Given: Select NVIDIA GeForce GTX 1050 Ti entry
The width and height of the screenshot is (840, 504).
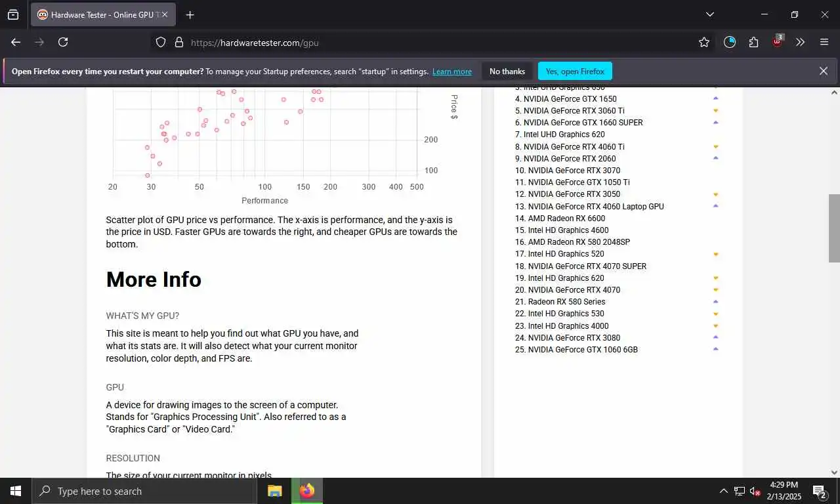Looking at the screenshot, I should click(x=579, y=182).
